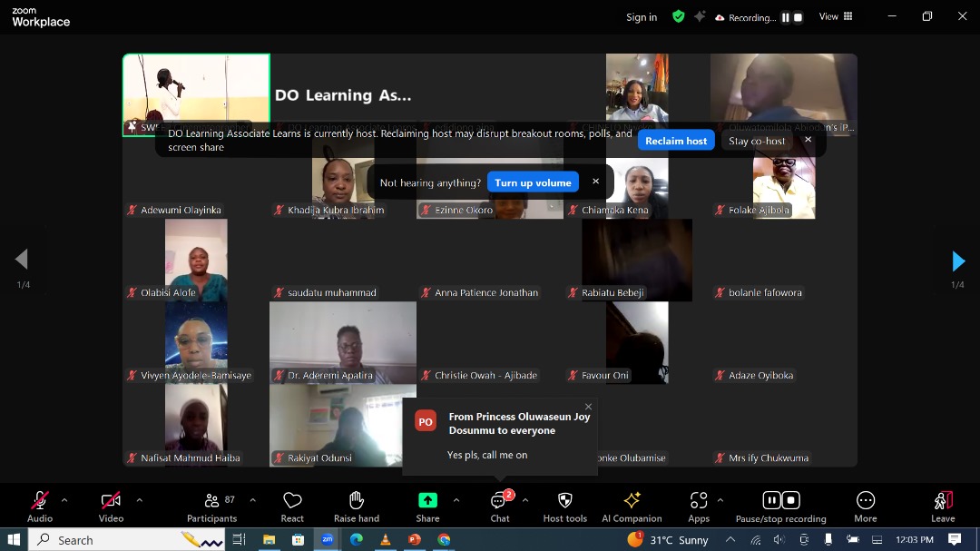Open the More options menu

coord(865,501)
